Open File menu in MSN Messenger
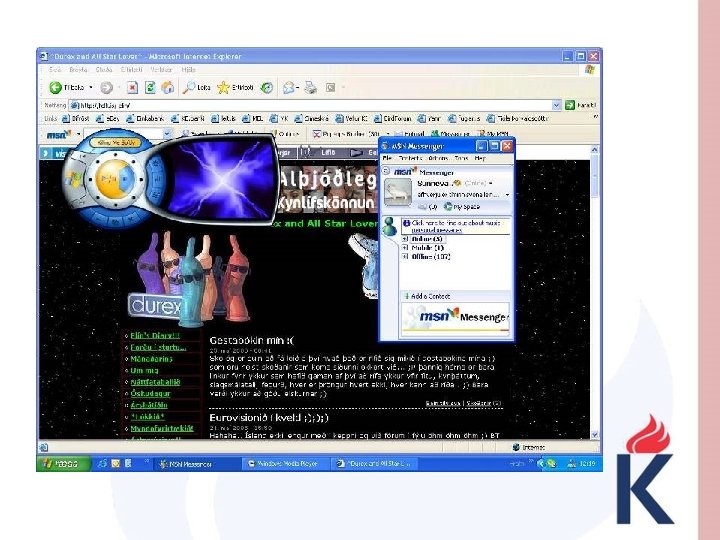This screenshot has height=540, width=720. tap(387, 158)
